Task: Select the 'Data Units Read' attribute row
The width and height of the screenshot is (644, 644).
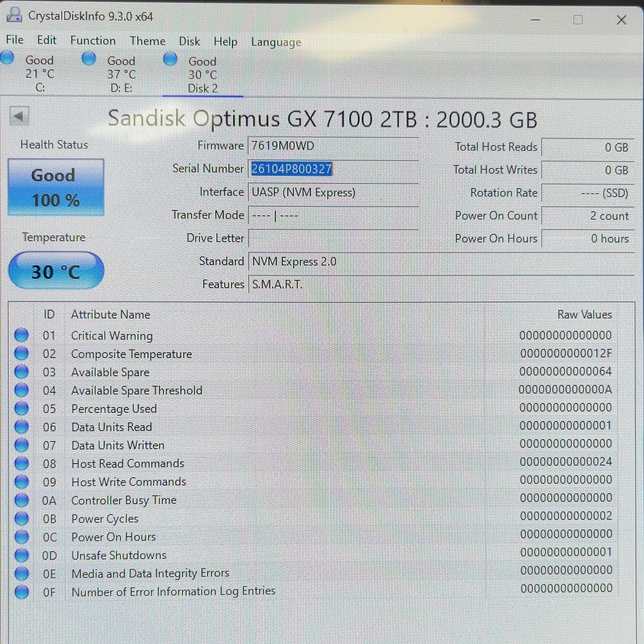Action: click(322, 426)
